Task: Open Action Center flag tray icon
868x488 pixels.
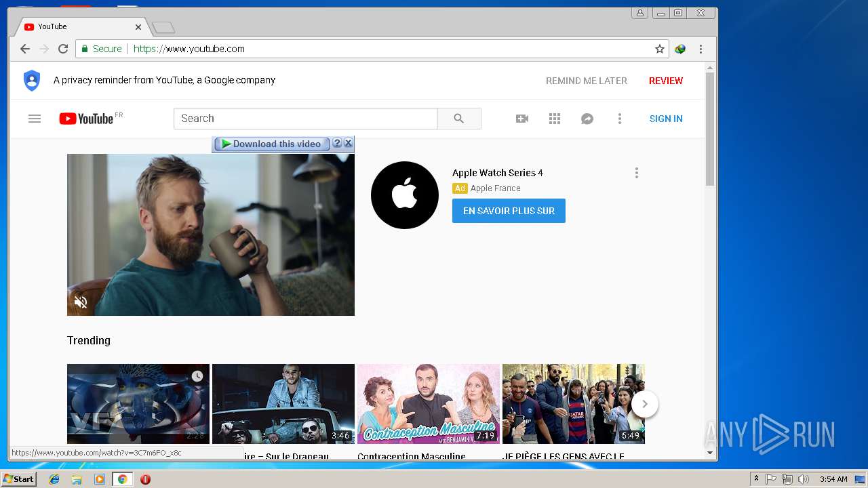Action: point(771,479)
